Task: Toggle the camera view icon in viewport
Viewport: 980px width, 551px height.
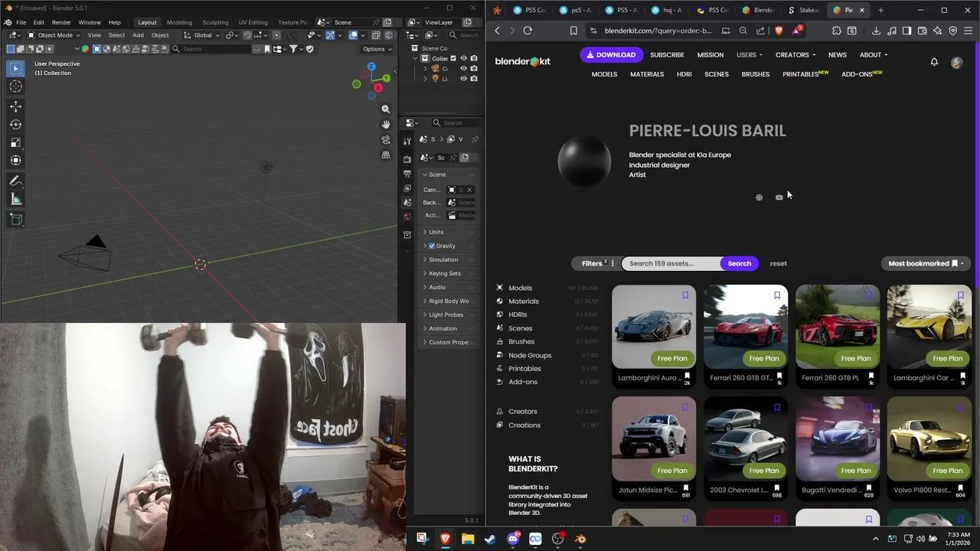Action: [x=386, y=140]
